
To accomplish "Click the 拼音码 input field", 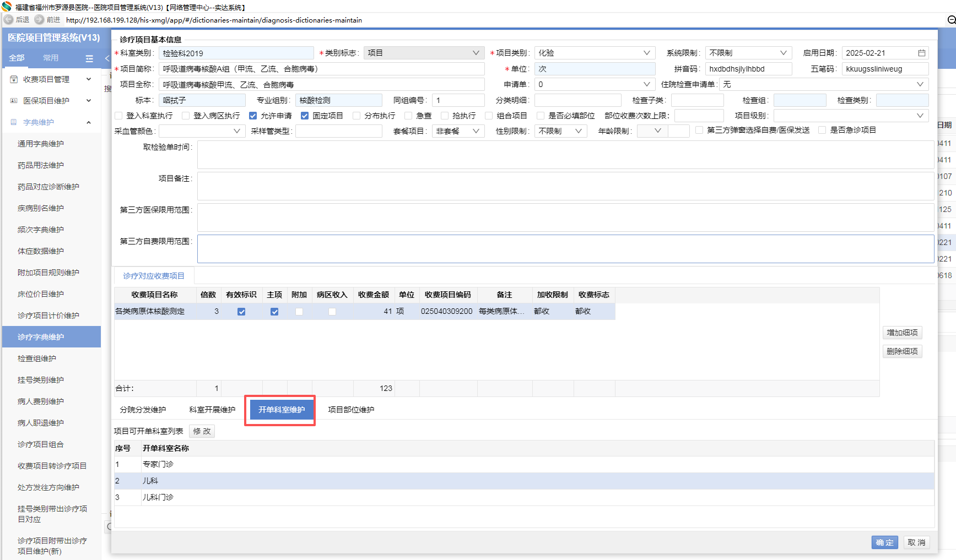I will [x=748, y=69].
